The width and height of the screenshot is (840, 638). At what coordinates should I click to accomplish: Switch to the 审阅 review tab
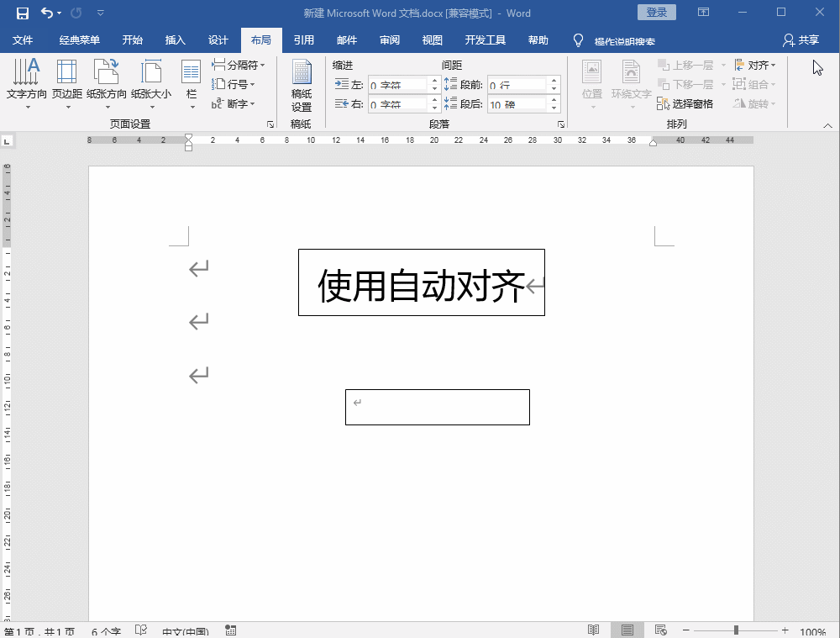[x=390, y=40]
